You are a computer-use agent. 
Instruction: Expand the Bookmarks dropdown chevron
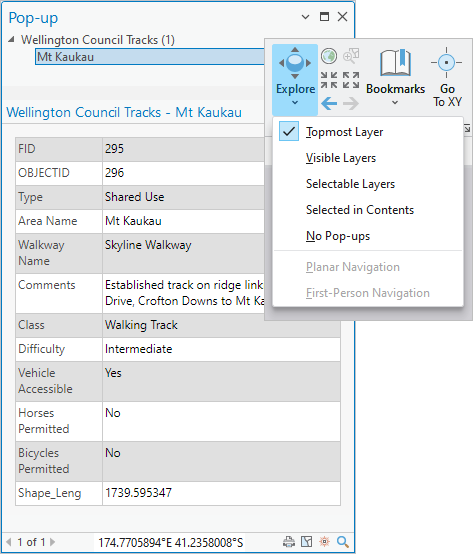pos(395,102)
